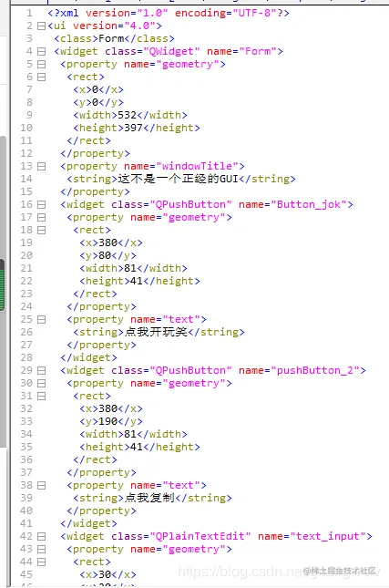The image size is (389, 588).
Task: Click line number 40 in the margin
Action: coord(26,511)
